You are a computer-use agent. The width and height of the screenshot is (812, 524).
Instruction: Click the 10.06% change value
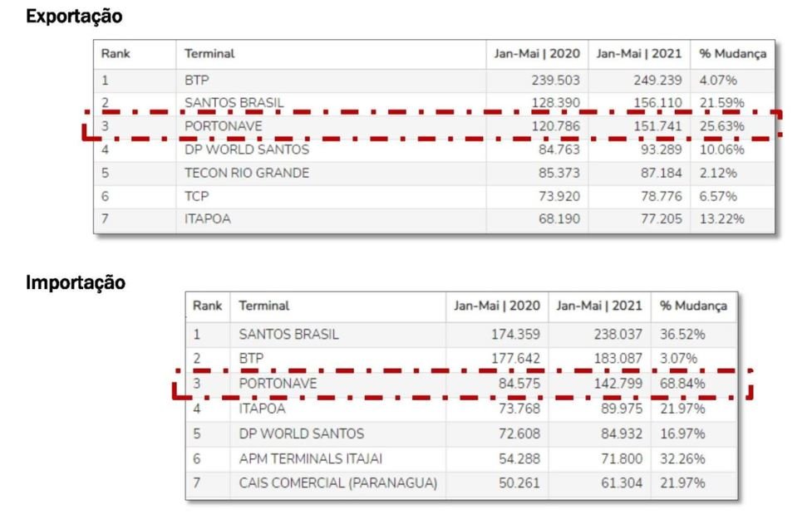tap(721, 149)
